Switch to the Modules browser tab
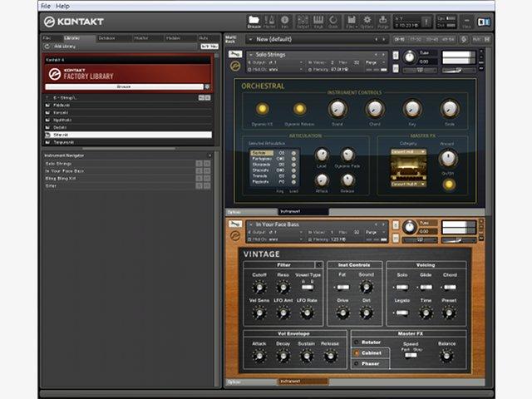 (180, 38)
